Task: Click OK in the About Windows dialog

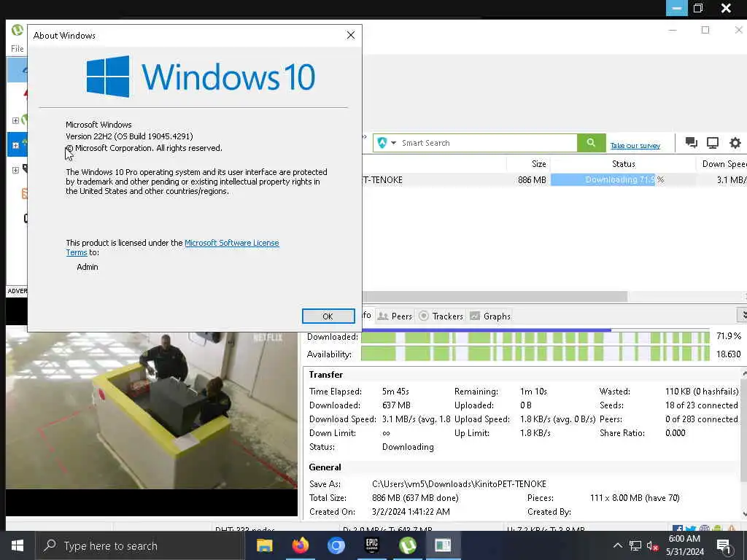Action: [328, 316]
